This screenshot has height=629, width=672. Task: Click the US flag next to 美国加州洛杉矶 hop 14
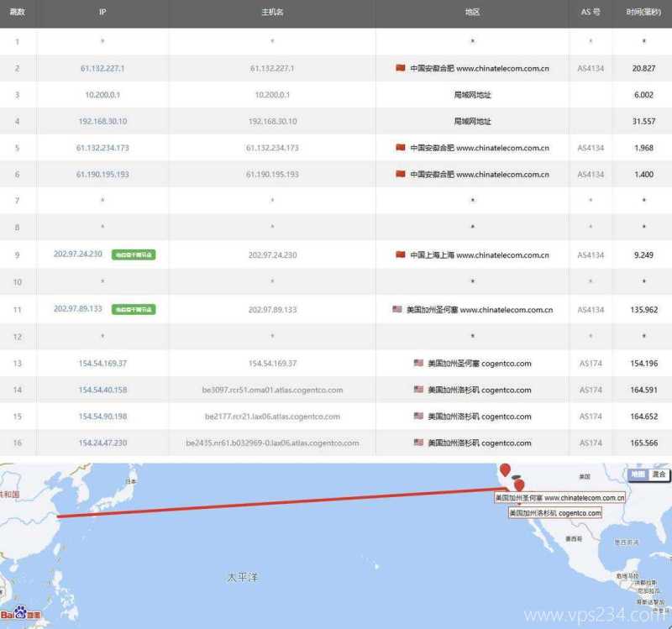point(417,390)
